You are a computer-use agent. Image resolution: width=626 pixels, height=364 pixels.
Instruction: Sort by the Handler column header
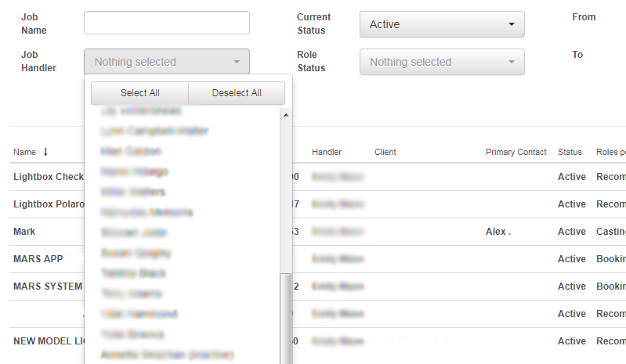point(327,152)
